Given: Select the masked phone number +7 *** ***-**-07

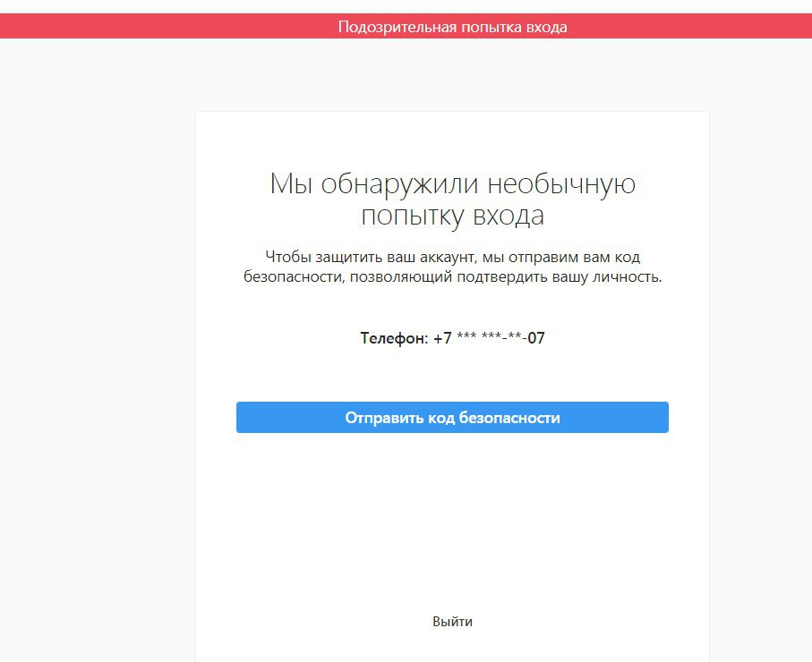Looking at the screenshot, I should coord(489,338).
